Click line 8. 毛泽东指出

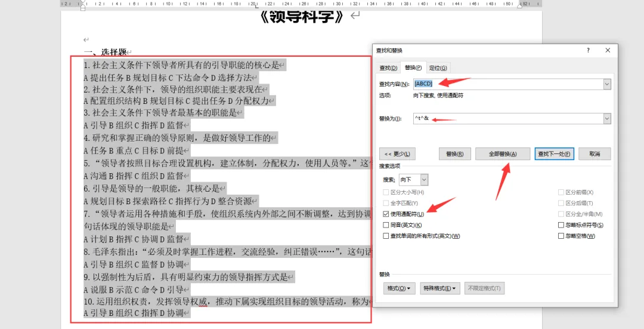[x=227, y=252]
